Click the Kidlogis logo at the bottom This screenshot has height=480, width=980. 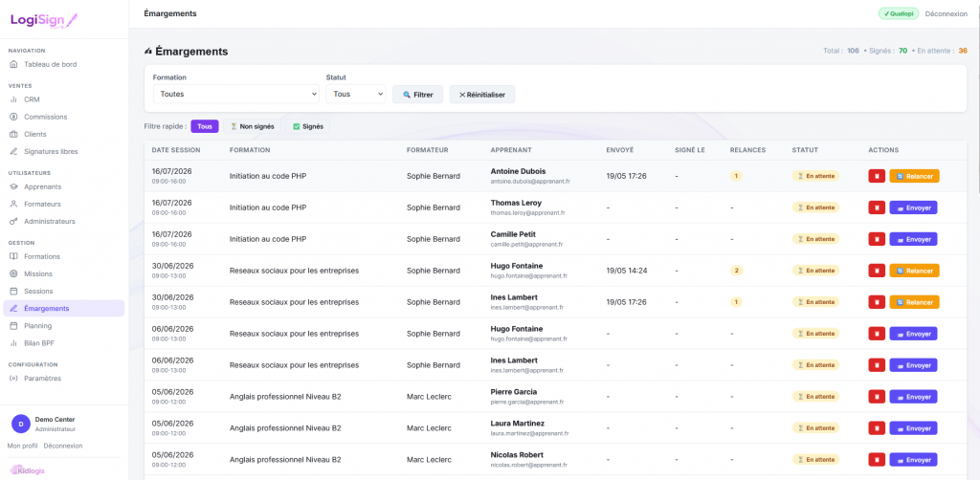pyautogui.click(x=28, y=470)
